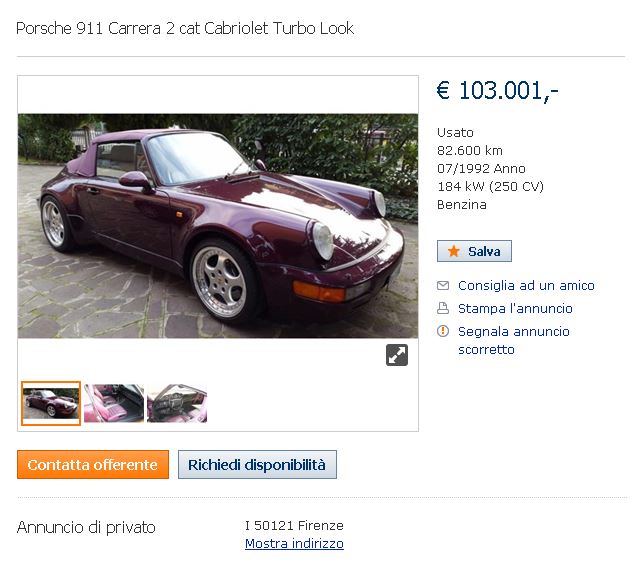Click the Richiedi disponibilità button
Image resolution: width=631 pixels, height=564 pixels.
point(257,465)
